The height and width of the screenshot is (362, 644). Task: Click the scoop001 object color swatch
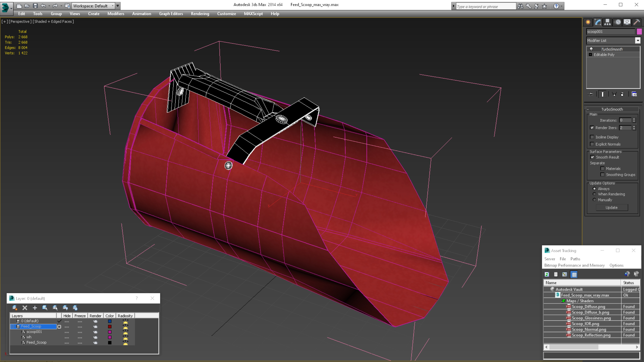(639, 32)
